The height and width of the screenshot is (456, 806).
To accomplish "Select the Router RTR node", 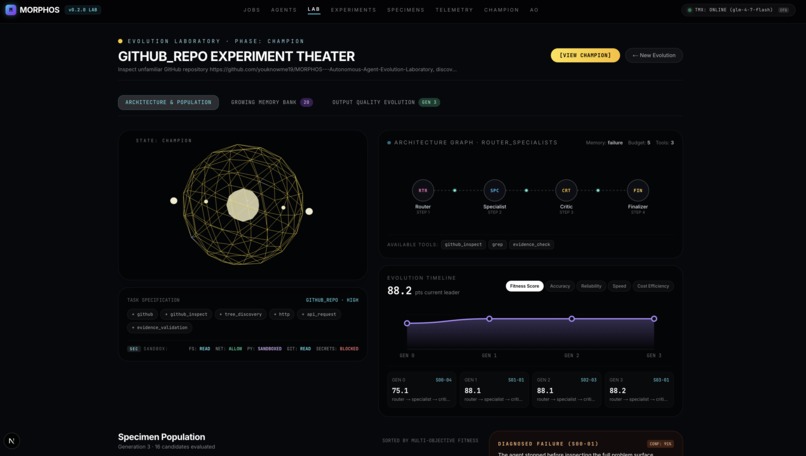I will (423, 190).
